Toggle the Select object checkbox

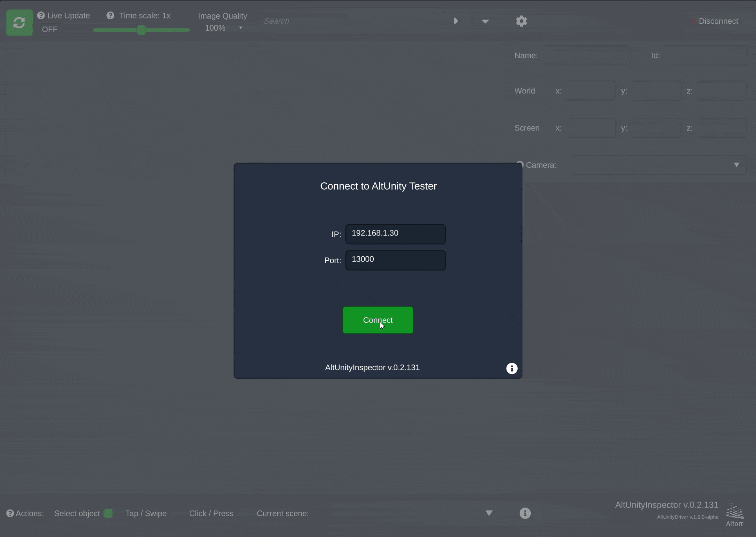pos(108,513)
